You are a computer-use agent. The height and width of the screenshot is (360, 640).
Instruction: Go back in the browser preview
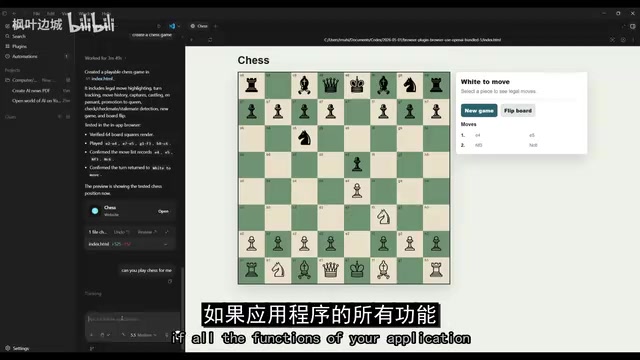click(x=191, y=40)
